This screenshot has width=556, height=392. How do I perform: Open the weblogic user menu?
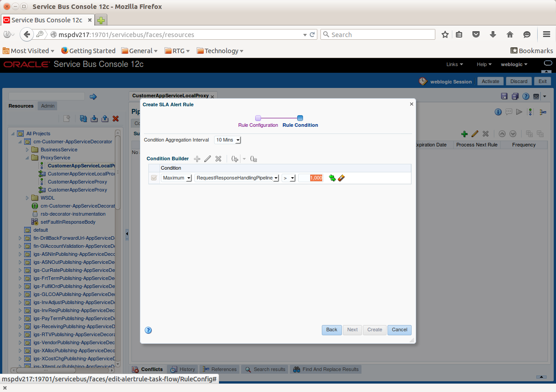(514, 64)
